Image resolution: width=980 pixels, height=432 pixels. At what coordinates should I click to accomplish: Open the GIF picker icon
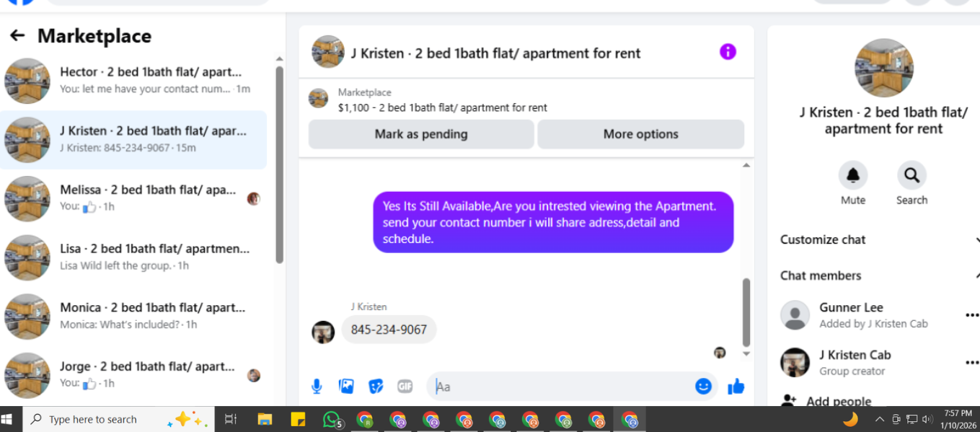[405, 387]
